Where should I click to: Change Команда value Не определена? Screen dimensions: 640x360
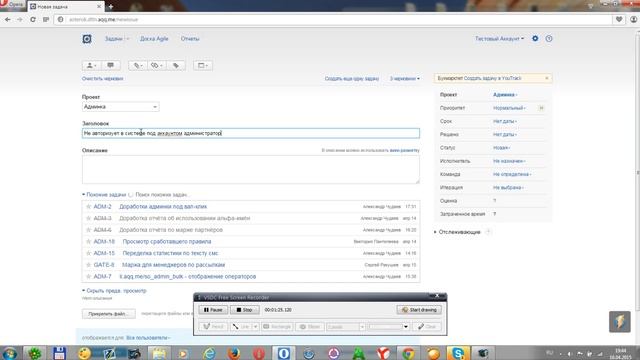pyautogui.click(x=512, y=174)
